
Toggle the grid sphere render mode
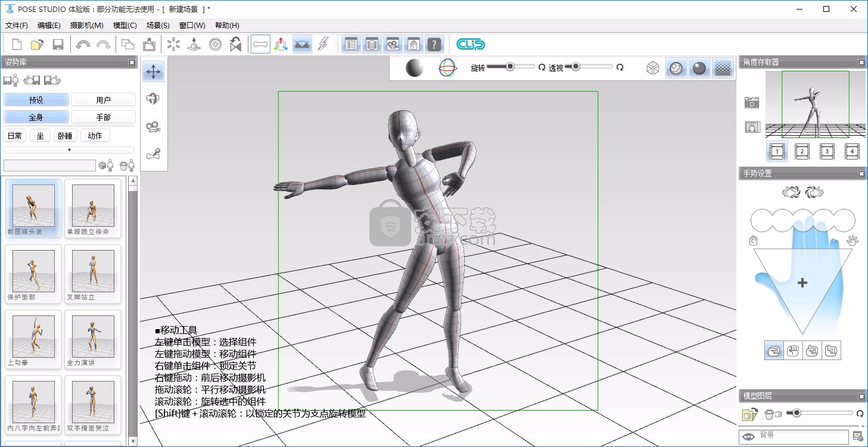click(x=676, y=68)
